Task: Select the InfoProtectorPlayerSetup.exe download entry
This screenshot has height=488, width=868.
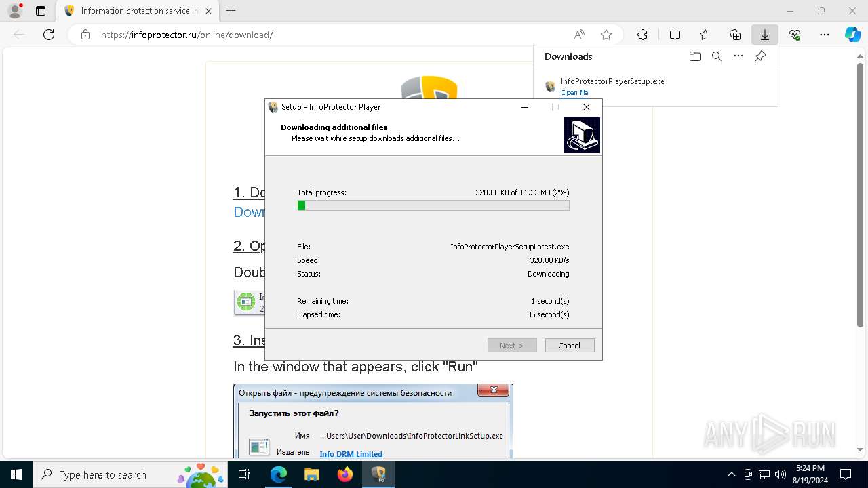Action: pyautogui.click(x=655, y=86)
